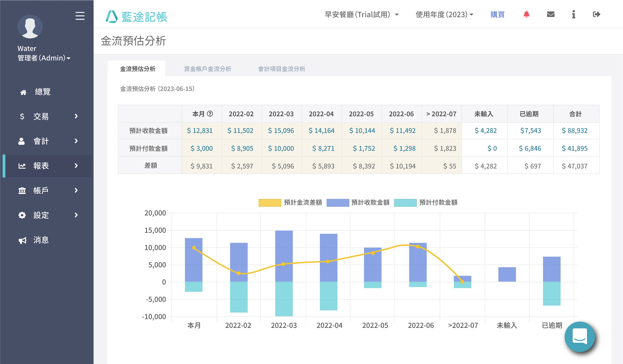Open overdue receipts amount $7,543
This screenshot has width=623, height=364.
point(531,131)
